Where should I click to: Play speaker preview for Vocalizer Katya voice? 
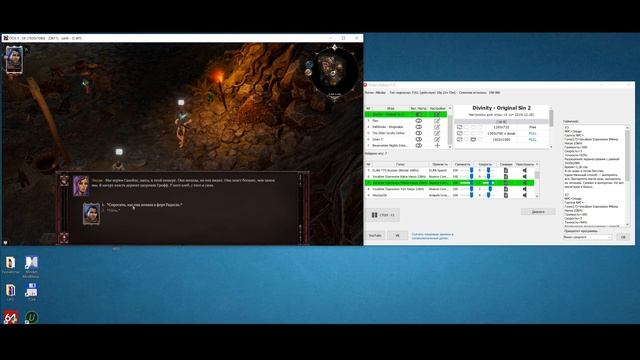(524, 176)
